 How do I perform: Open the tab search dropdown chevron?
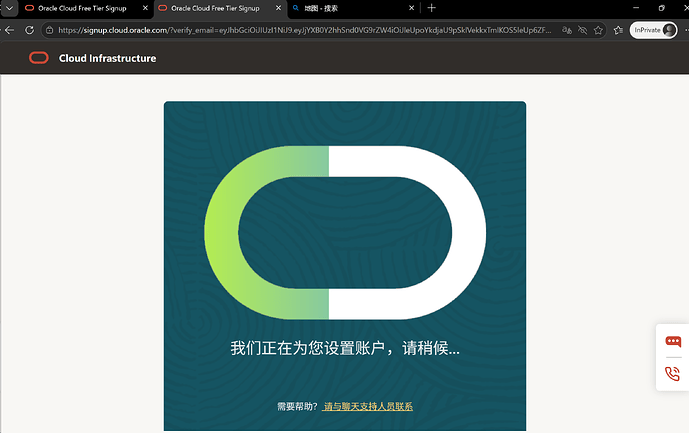(9, 8)
